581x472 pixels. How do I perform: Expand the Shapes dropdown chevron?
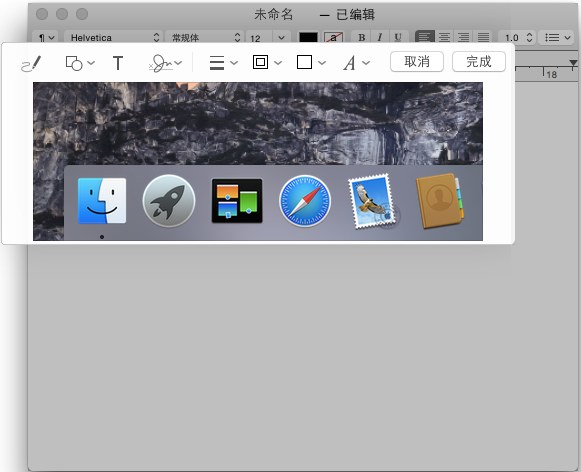91,63
